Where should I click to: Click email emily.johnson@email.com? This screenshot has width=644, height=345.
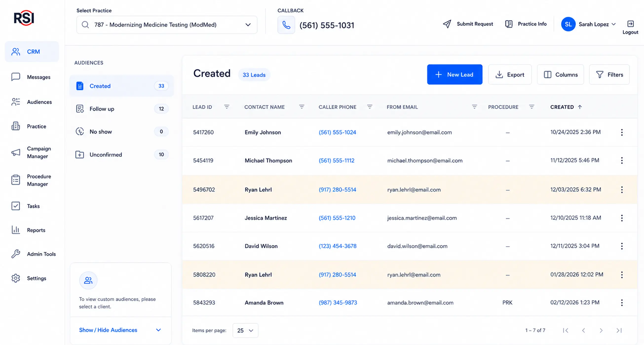point(419,132)
